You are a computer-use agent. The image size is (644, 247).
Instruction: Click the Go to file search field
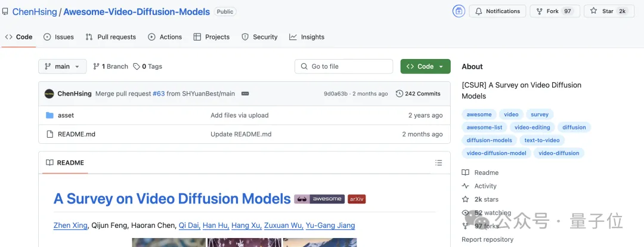pos(344,66)
